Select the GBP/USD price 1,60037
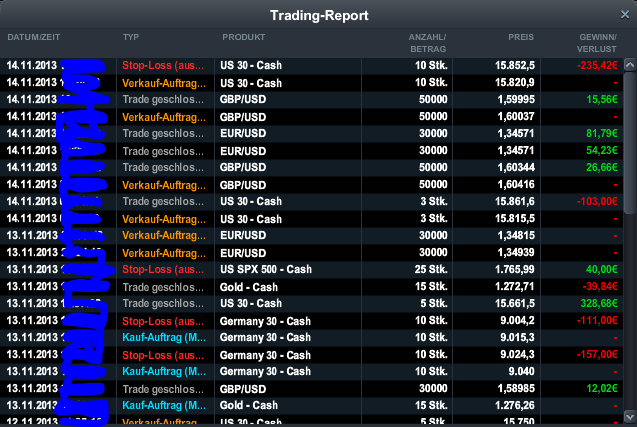 point(516,117)
